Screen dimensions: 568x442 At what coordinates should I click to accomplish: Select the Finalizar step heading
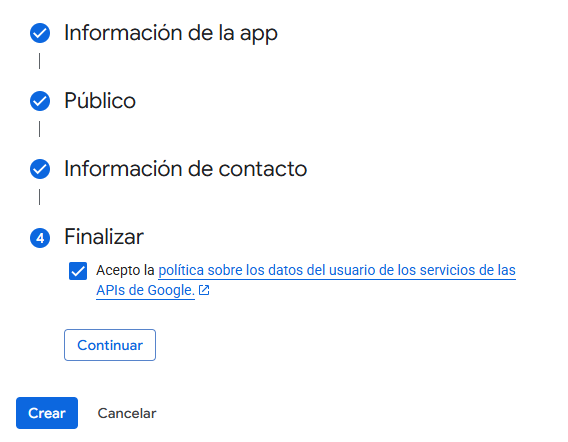[104, 237]
